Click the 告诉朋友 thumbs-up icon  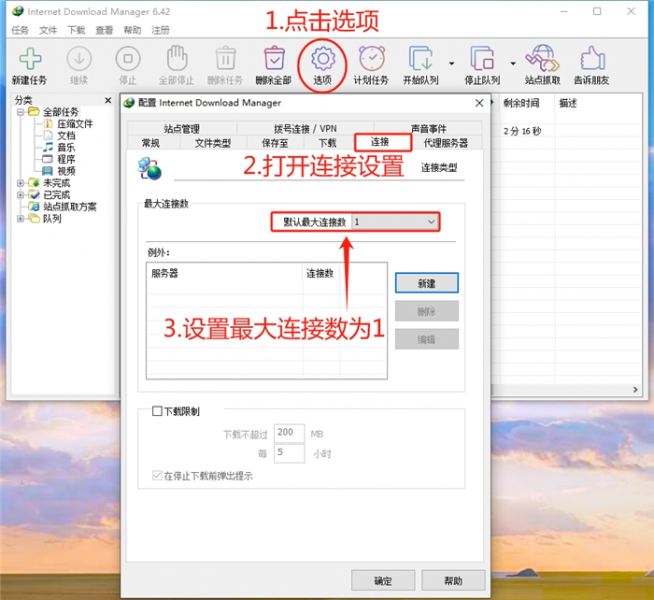[x=592, y=58]
